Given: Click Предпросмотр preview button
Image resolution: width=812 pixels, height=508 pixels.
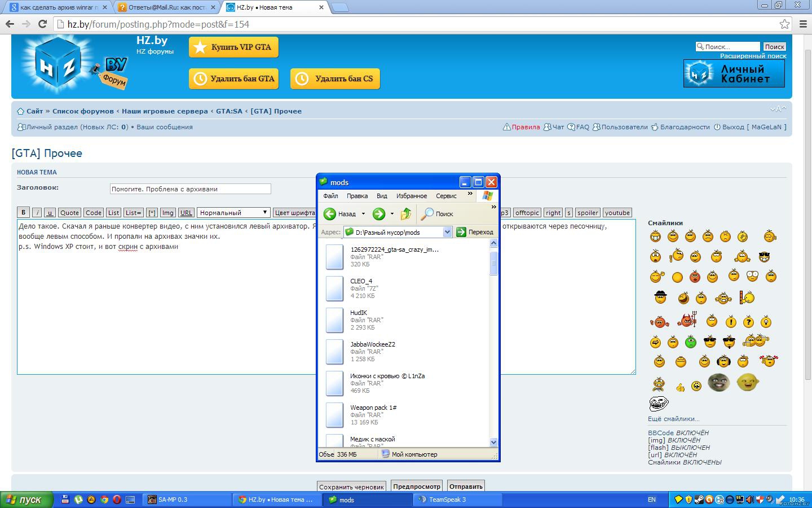Looking at the screenshot, I should tap(417, 486).
